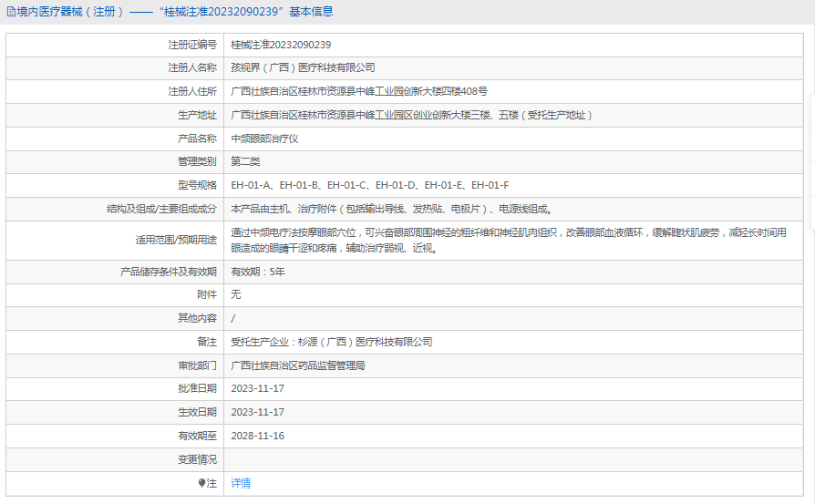Screen dimensions: 815x504
Task: Click the lightbulb icon next to 注
Action: [x=201, y=483]
